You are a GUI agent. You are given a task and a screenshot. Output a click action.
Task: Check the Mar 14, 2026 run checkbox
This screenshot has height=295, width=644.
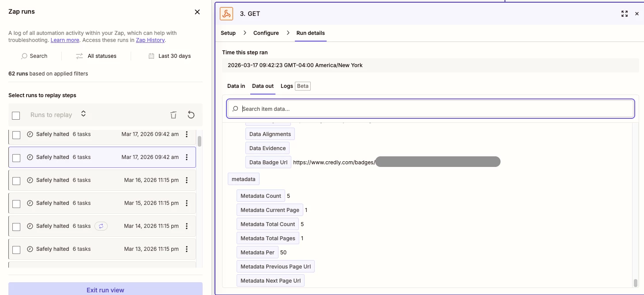[x=16, y=227]
